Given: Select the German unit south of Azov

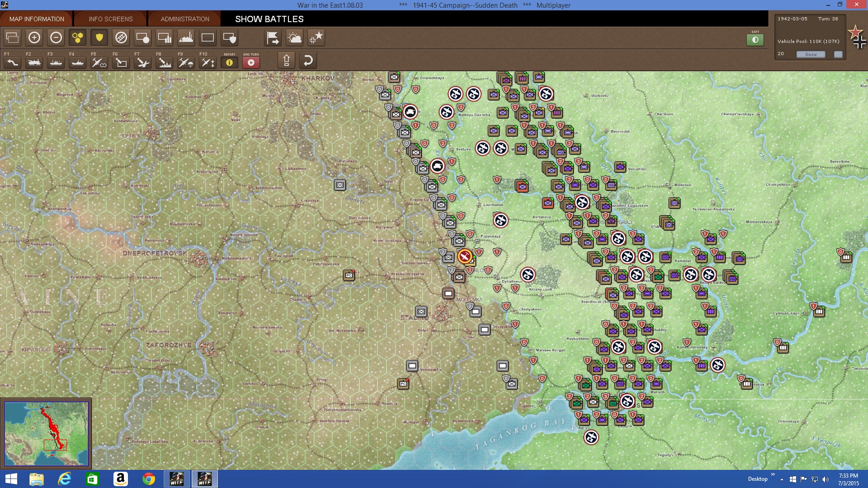Looking at the screenshot, I should click(x=591, y=437).
